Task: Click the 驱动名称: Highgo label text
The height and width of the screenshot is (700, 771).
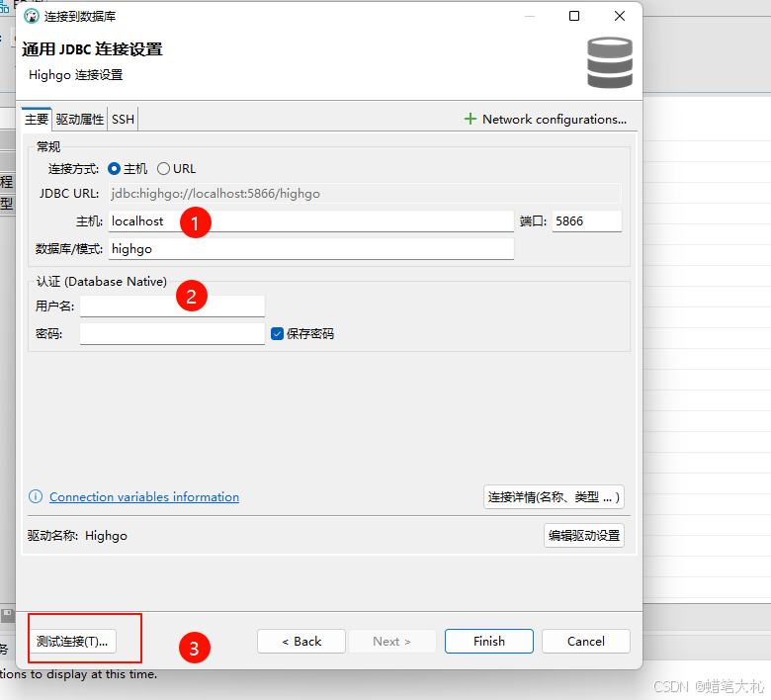Action: tap(77, 535)
